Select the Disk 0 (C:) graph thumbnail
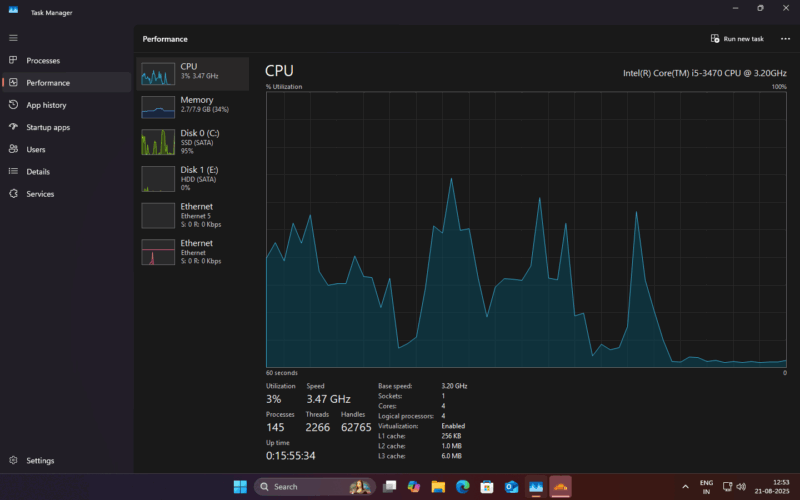The image size is (800, 500). (x=158, y=142)
